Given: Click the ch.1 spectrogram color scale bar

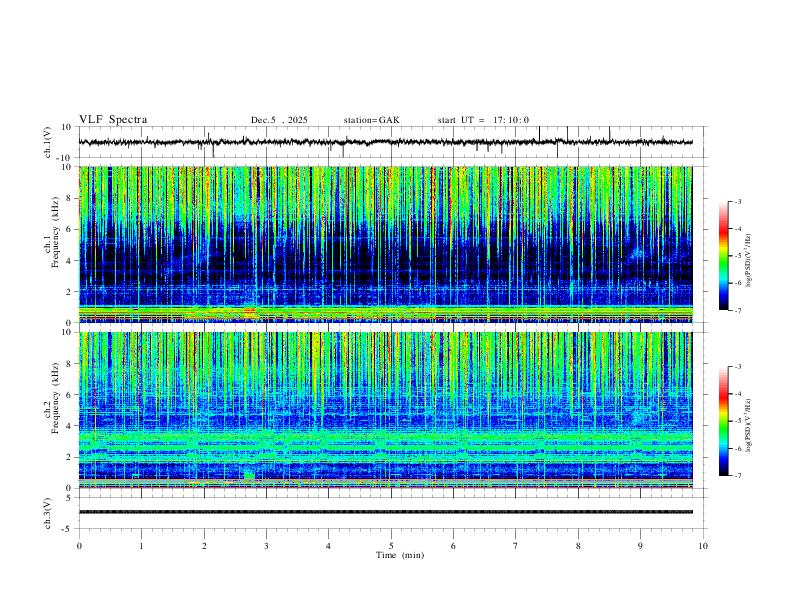Looking at the screenshot, I should 724,256.
